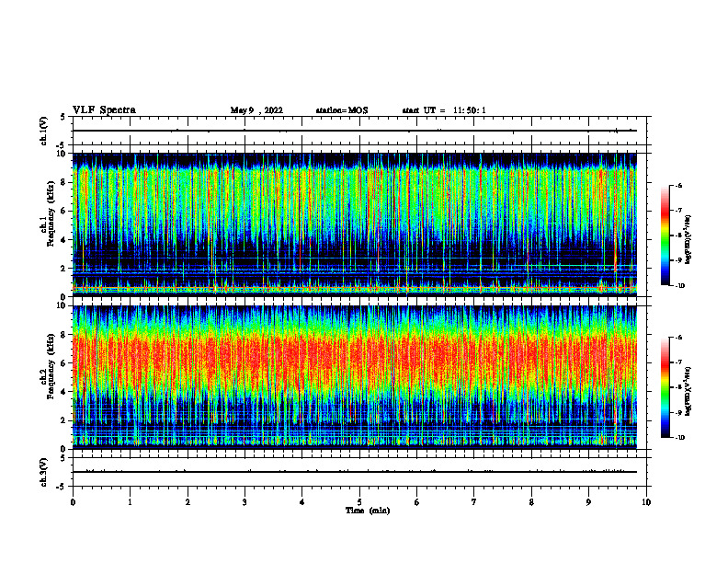
Task: Click the -7 tick on ch.2 colorbar
Action: click(678, 362)
